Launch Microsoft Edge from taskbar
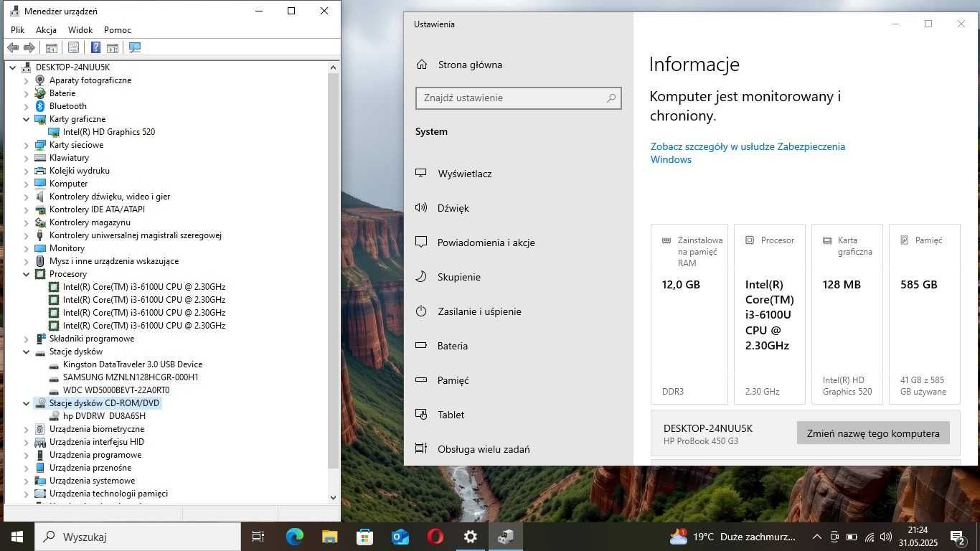The image size is (980, 551). (294, 537)
